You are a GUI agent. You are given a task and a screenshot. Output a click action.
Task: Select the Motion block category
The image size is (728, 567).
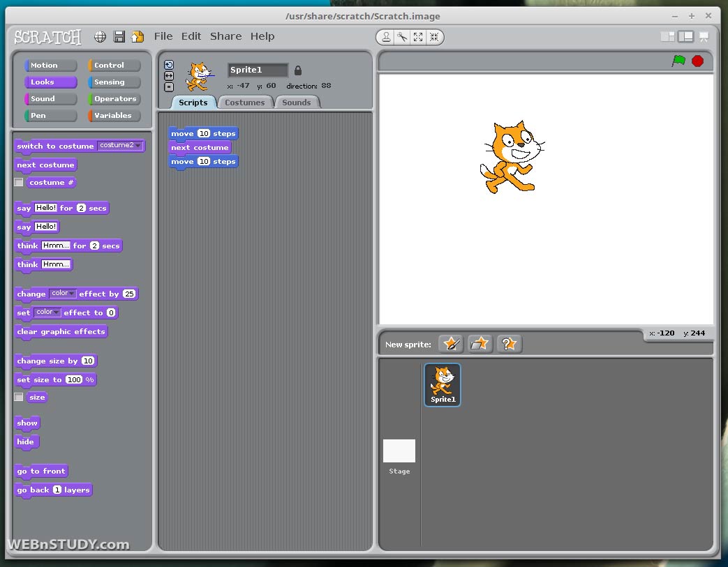51,66
